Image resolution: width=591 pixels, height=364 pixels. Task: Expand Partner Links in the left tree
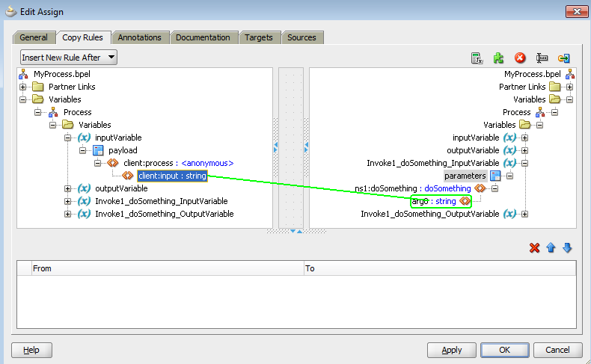(23, 87)
